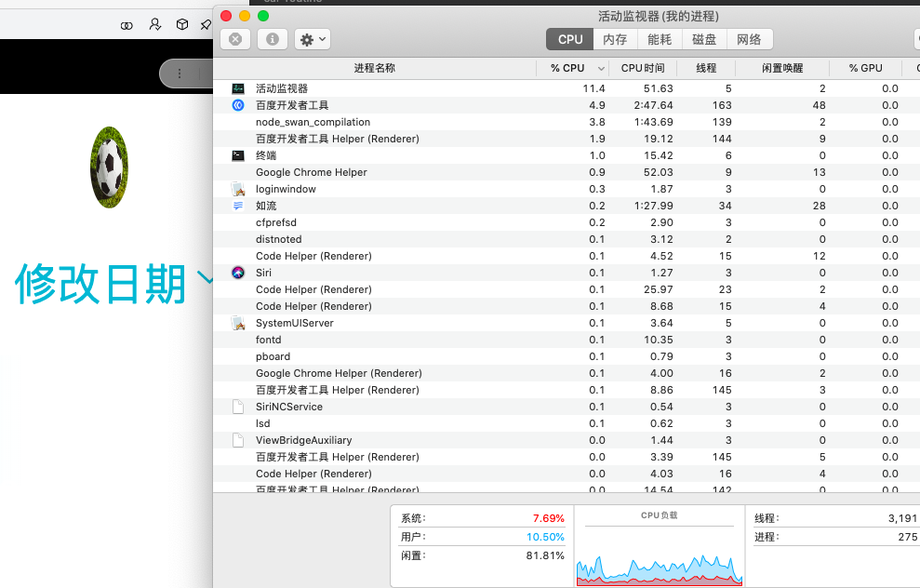Open the 网络 tab

[x=749, y=39]
